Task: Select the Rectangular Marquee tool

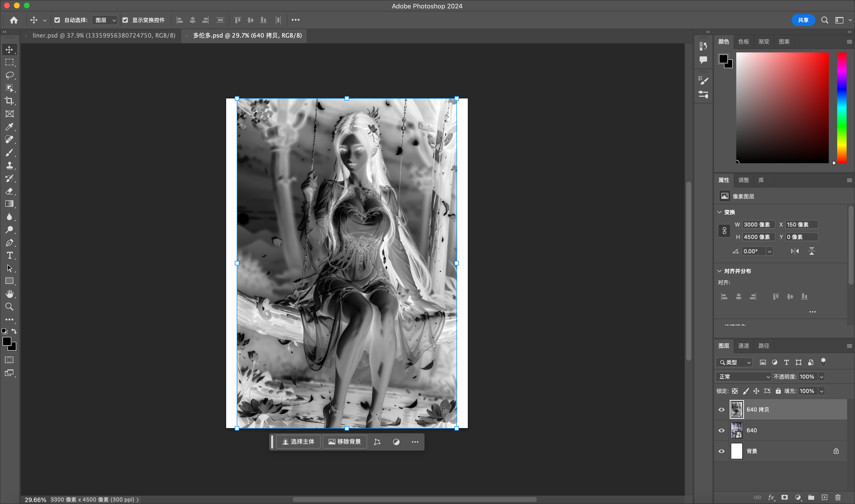Action: pyautogui.click(x=9, y=63)
